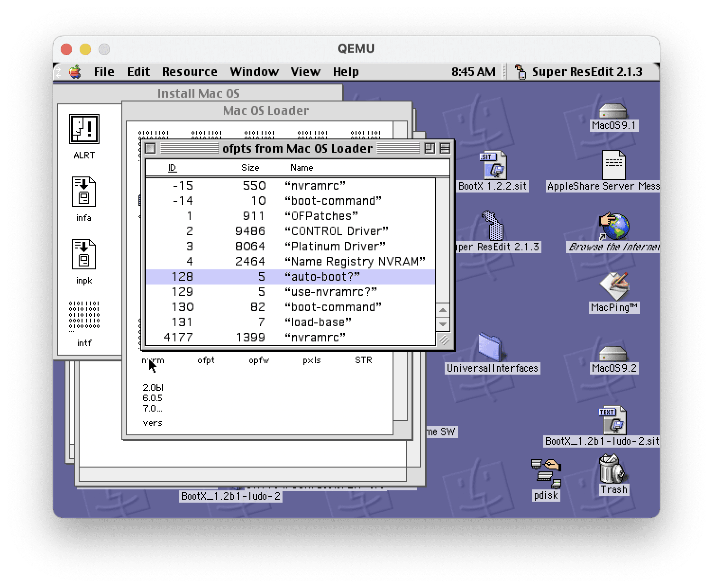Sort the resource list by ID column
Image resolution: width=713 pixels, height=588 pixels.
pyautogui.click(x=172, y=168)
